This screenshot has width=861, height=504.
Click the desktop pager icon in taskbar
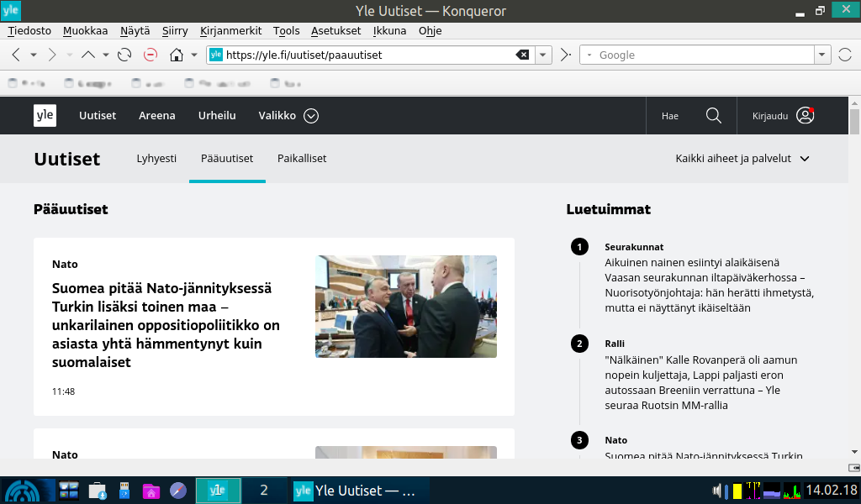tap(69, 491)
